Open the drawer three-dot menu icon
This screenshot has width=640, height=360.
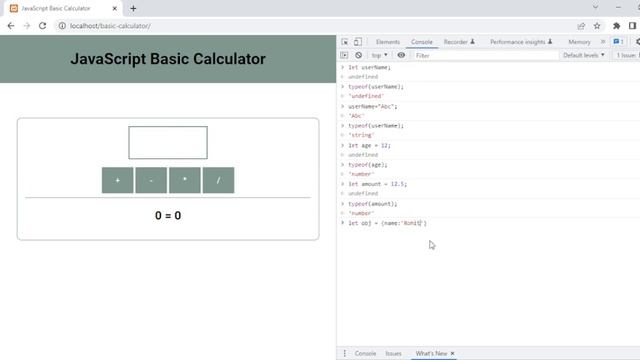(344, 353)
